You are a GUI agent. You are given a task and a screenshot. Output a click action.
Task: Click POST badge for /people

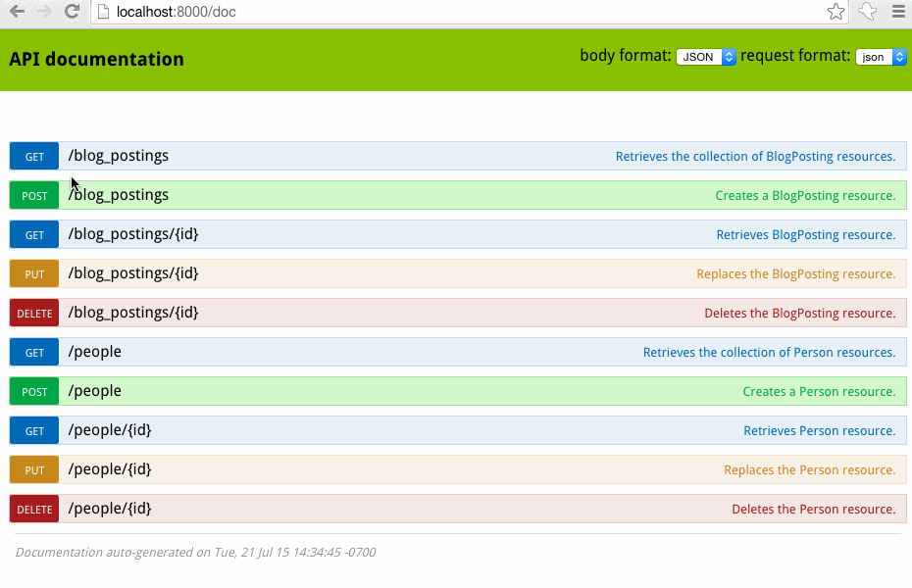pyautogui.click(x=34, y=392)
